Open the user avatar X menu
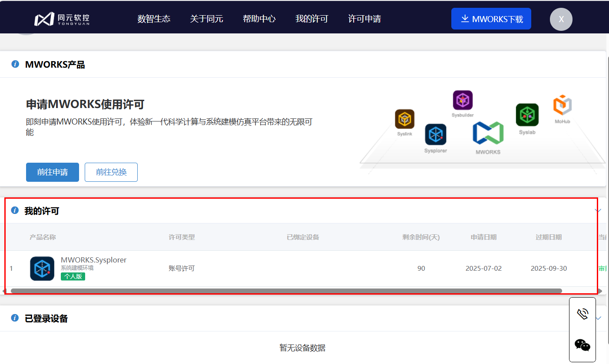The width and height of the screenshot is (609, 364). point(561,19)
